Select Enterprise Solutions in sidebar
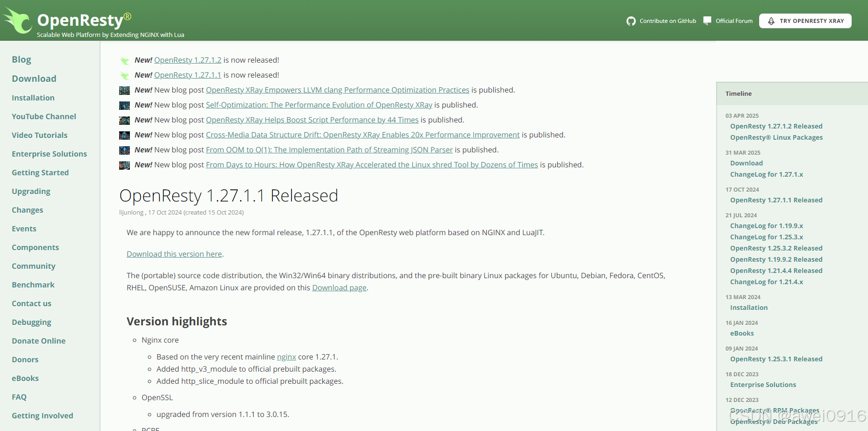868x431 pixels. pyautogui.click(x=50, y=154)
